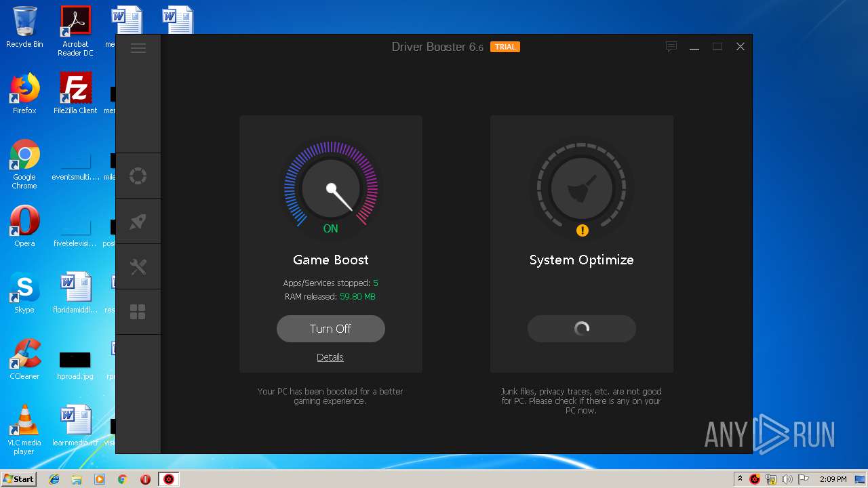Click the System Optimize loading button
Image resolution: width=868 pixels, height=488 pixels.
[x=582, y=329]
